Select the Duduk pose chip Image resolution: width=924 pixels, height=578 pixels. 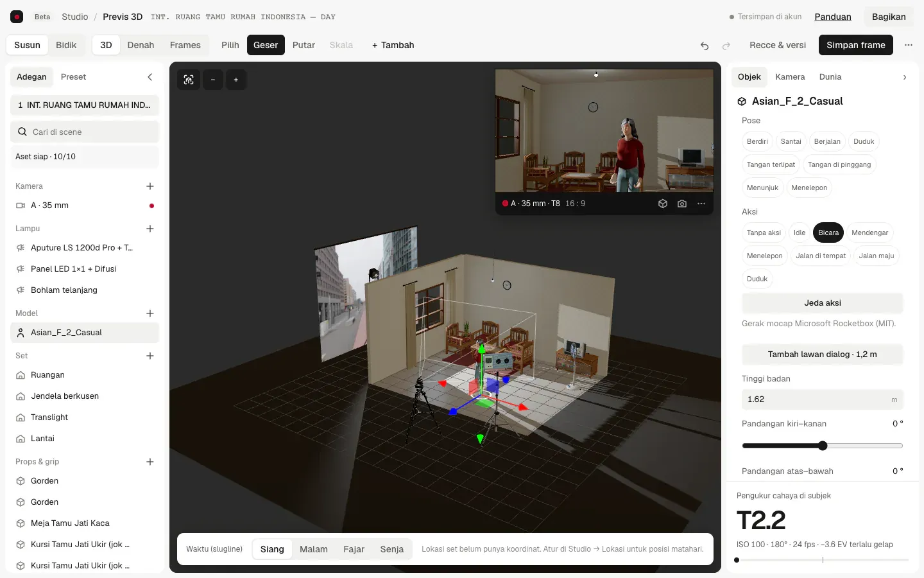click(x=864, y=141)
